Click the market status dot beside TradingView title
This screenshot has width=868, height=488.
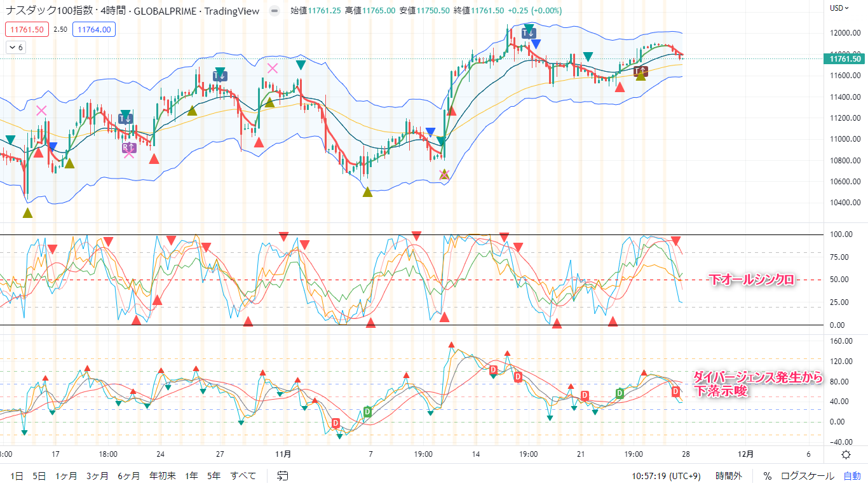(274, 11)
